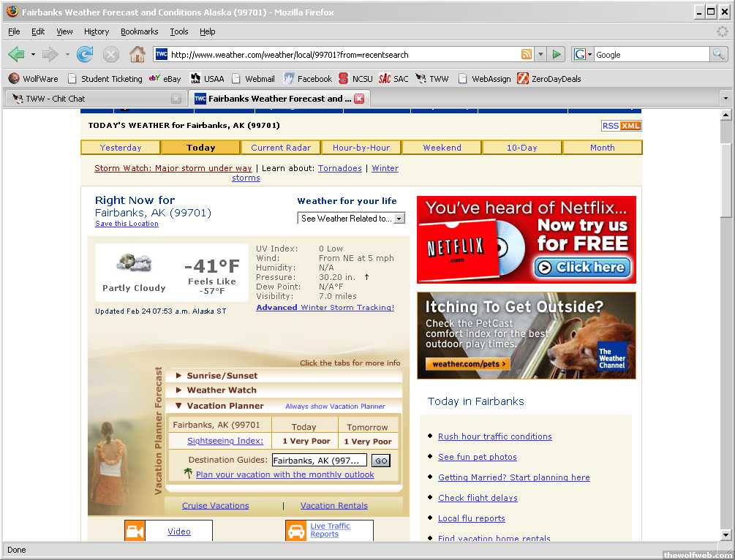
Task: Open the Bookmarks menu
Action: tap(139, 32)
